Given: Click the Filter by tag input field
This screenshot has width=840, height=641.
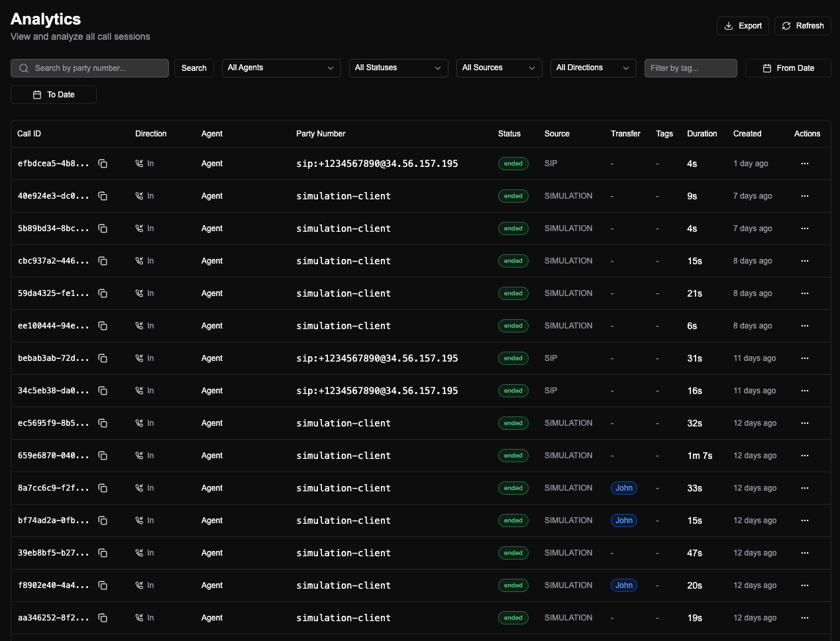Looking at the screenshot, I should click(690, 68).
